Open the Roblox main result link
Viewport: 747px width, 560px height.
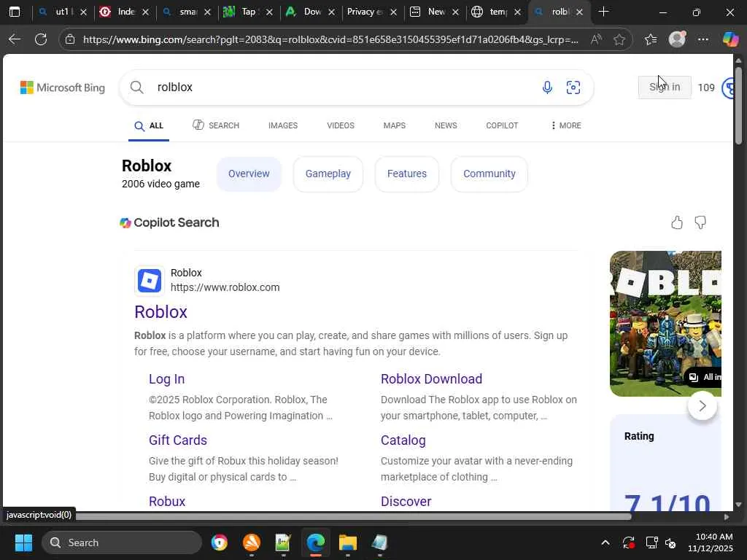(x=161, y=312)
